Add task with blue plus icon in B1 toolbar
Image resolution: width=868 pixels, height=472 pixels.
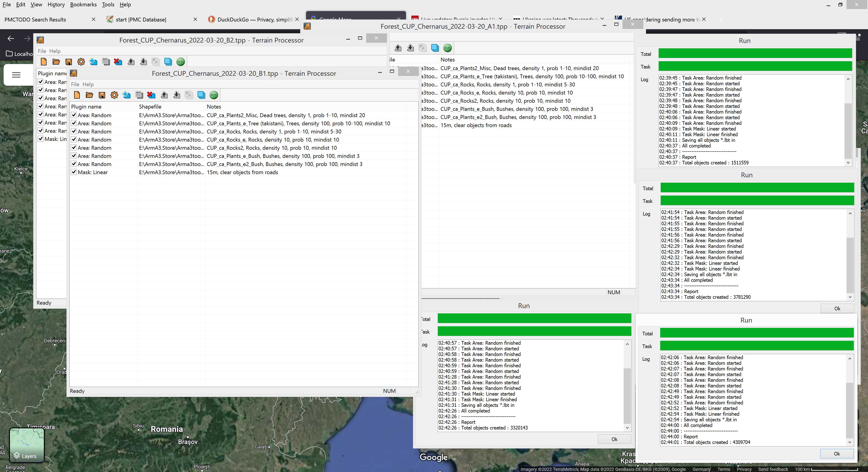point(127,95)
